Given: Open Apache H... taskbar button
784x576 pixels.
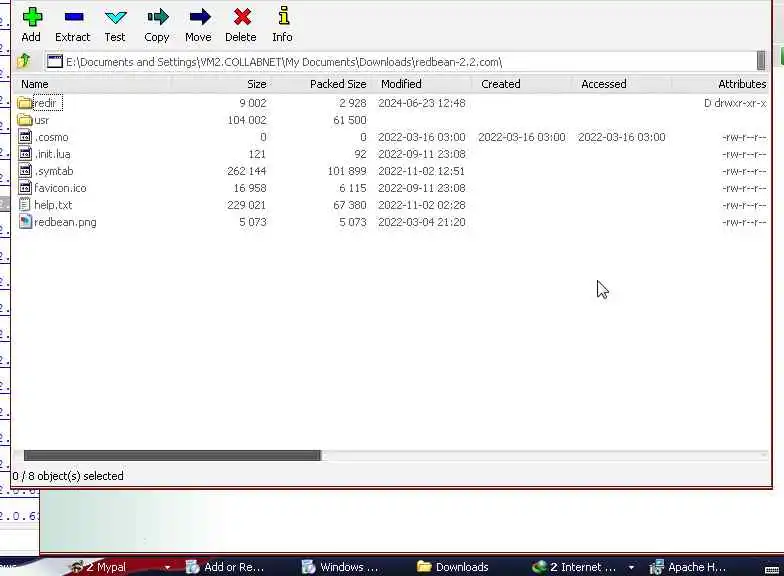Looking at the screenshot, I should 688,566.
